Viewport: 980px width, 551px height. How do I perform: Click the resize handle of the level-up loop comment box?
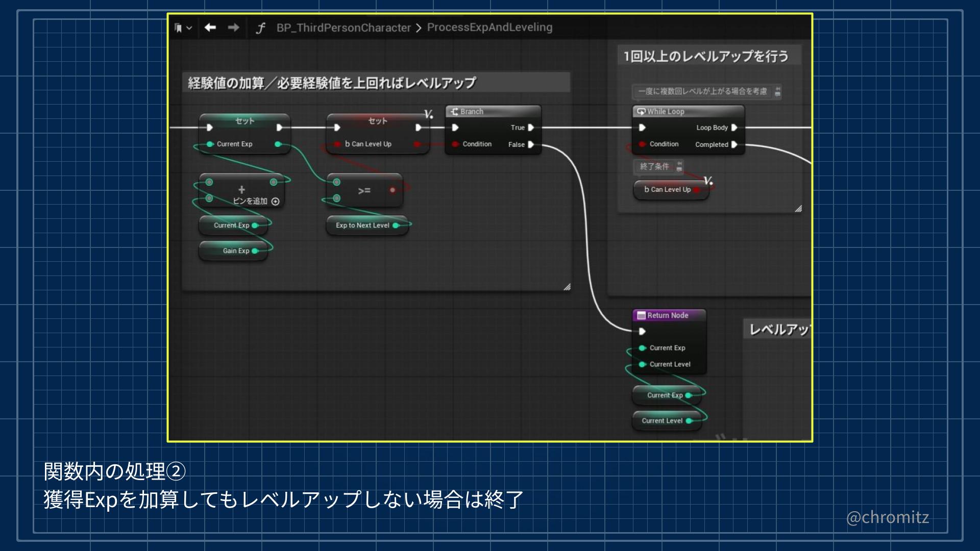coord(798,209)
